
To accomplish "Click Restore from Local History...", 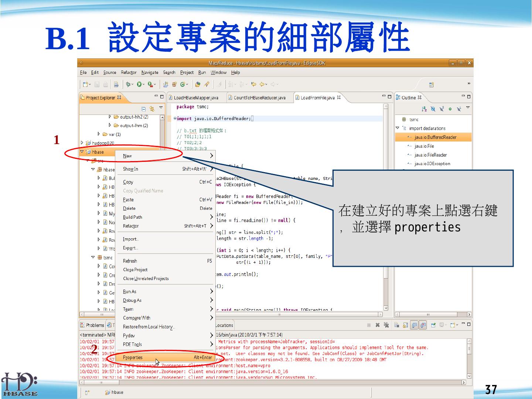I will (x=166, y=327).
